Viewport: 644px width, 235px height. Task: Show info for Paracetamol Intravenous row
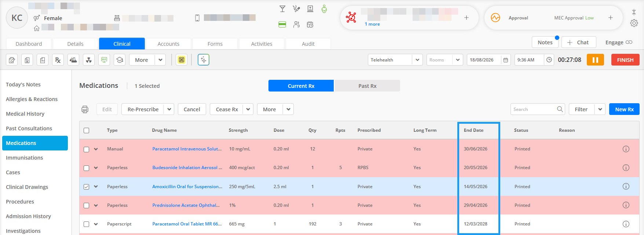click(626, 149)
